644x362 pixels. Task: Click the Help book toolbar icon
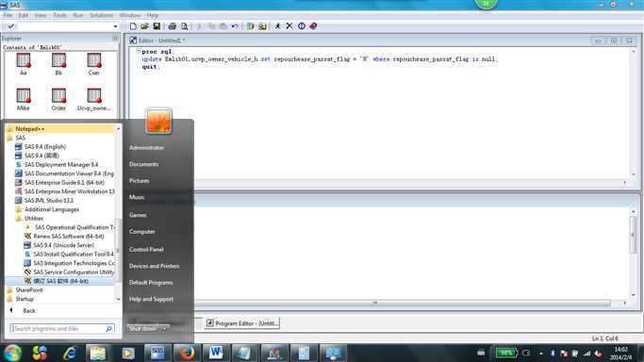(x=313, y=26)
